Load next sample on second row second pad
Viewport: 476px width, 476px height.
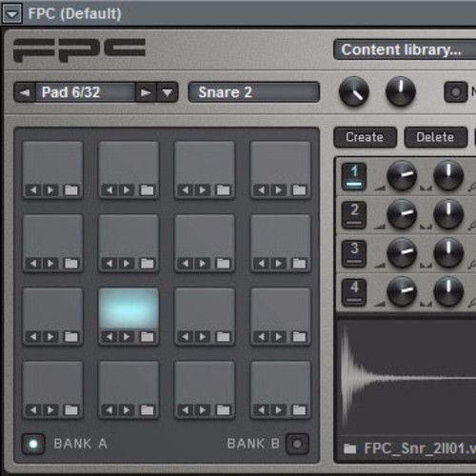pyautogui.click(x=127, y=264)
